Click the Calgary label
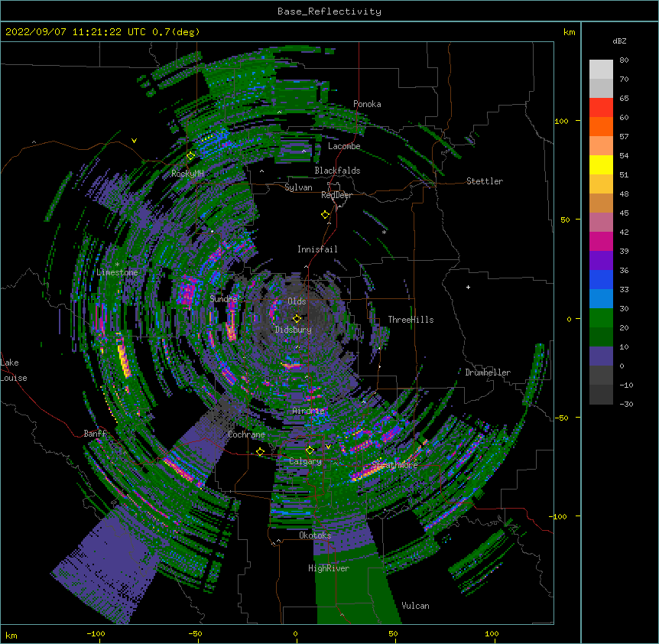659x644 pixels. (306, 461)
